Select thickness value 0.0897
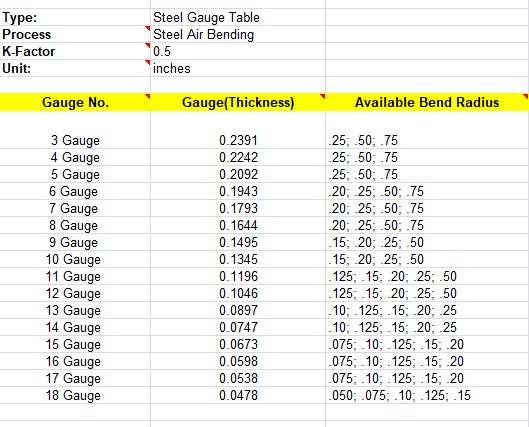The width and height of the screenshot is (529, 427). click(x=238, y=310)
